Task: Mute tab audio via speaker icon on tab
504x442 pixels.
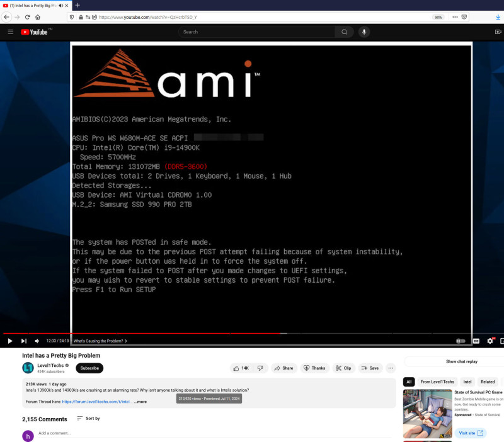Action: click(60, 6)
